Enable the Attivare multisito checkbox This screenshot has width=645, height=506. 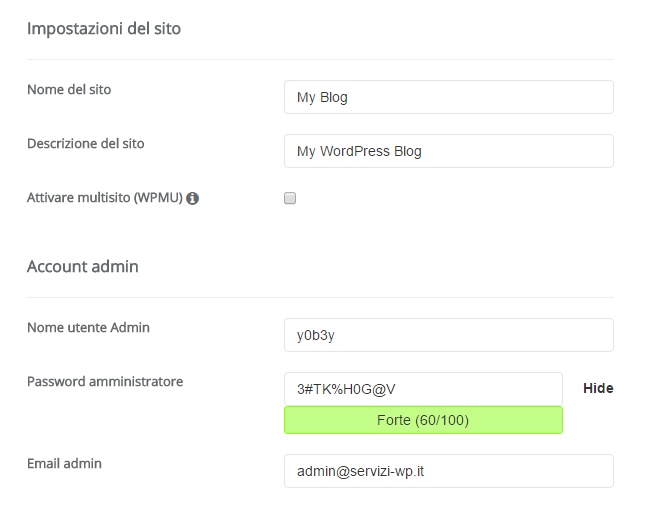point(290,198)
